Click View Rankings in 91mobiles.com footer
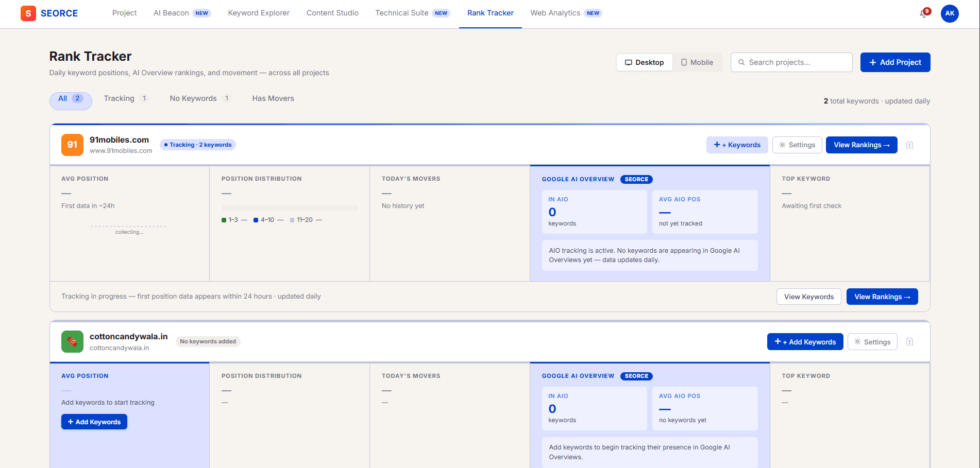Viewport: 980px width, 468px height. pos(882,297)
